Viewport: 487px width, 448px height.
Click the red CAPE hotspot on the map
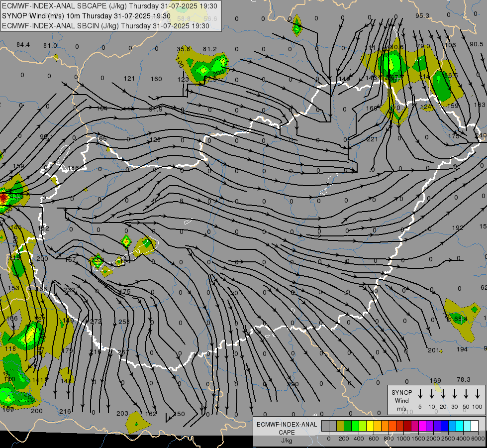pyautogui.click(x=3, y=198)
